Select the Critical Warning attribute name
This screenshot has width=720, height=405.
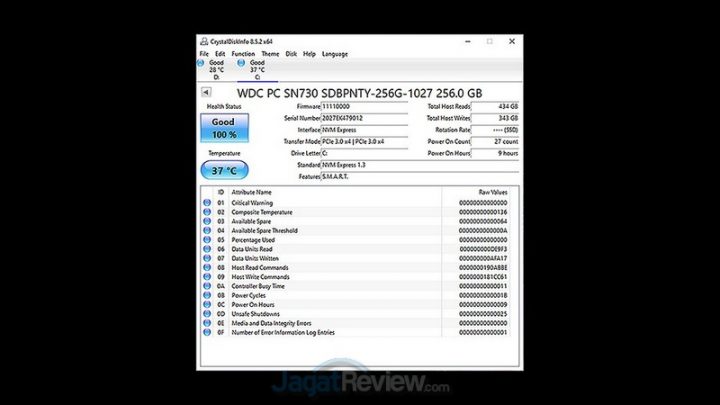(x=252, y=202)
